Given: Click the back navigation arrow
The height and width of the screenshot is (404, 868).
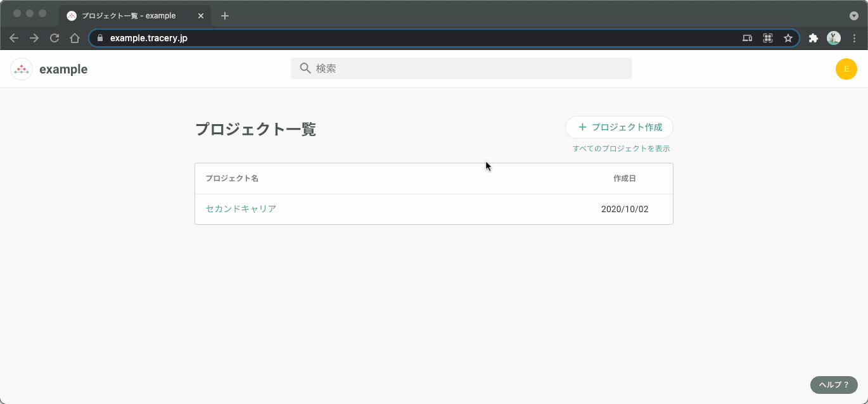Looking at the screenshot, I should [x=14, y=38].
